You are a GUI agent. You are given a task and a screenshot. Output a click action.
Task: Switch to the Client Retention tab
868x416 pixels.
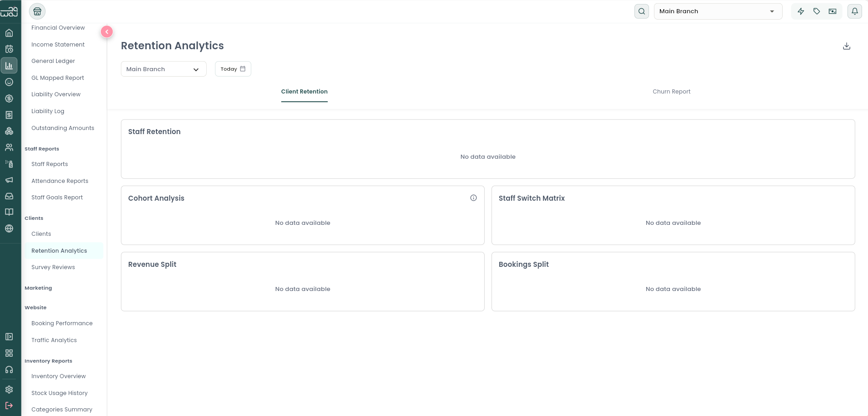pyautogui.click(x=304, y=92)
